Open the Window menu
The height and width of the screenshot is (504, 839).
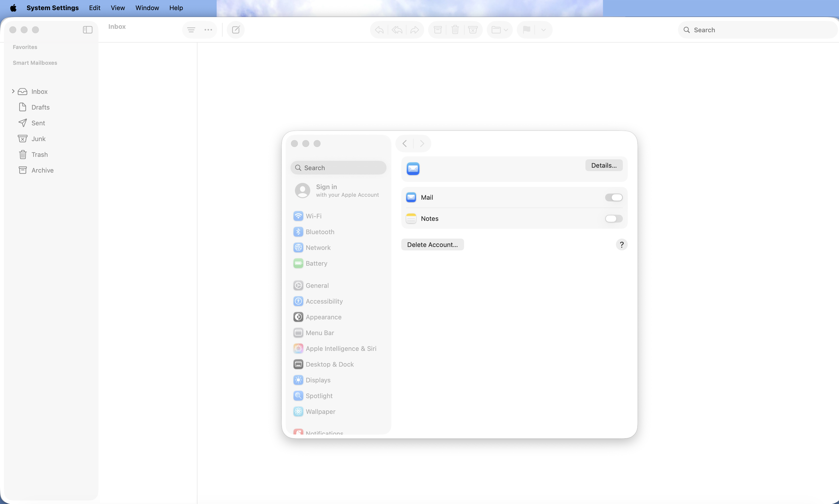(147, 8)
